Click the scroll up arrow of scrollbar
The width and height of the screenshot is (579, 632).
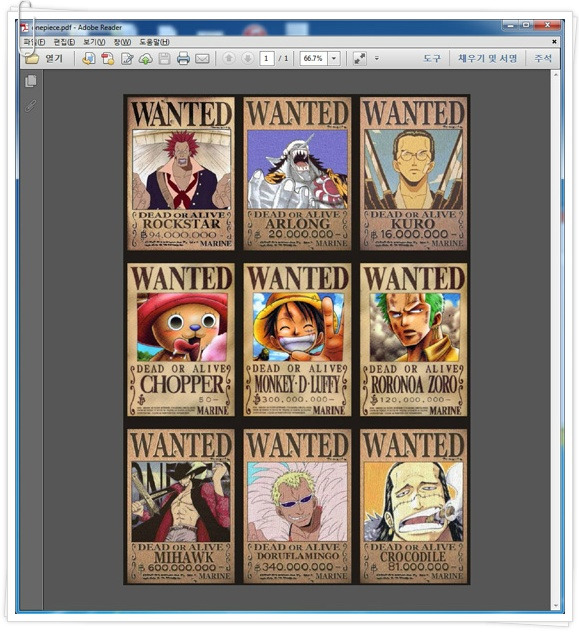point(555,75)
